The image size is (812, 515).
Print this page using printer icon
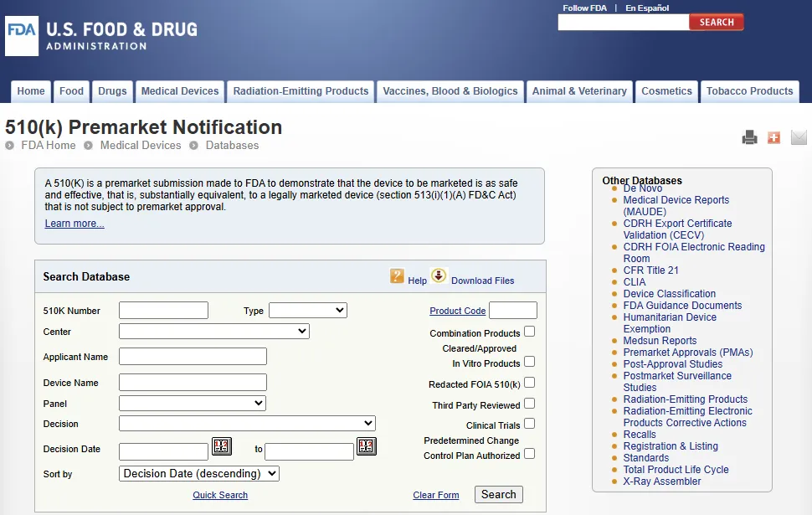coord(749,137)
